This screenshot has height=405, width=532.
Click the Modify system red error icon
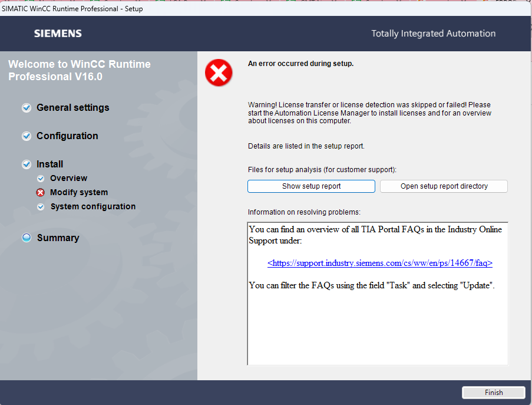point(41,193)
